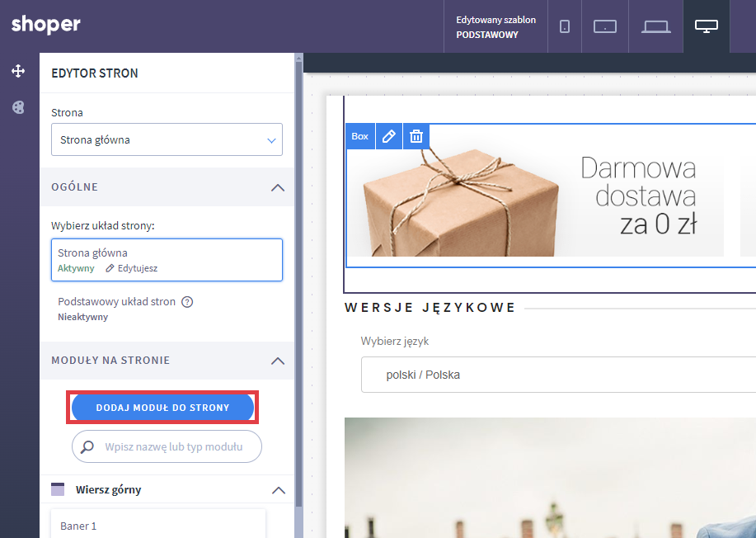The height and width of the screenshot is (538, 756).
Task: Delete the Box using trash icon
Action: (416, 136)
